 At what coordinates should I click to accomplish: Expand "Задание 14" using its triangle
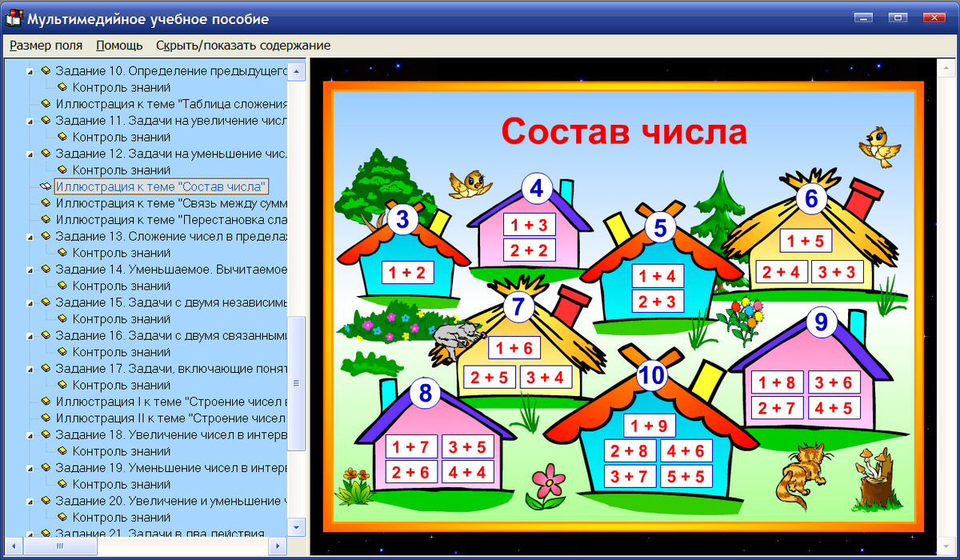pos(29,270)
